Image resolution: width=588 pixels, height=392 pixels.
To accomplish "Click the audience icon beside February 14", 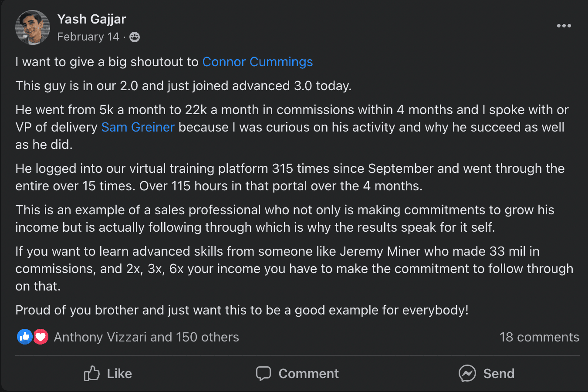I will 135,37.
